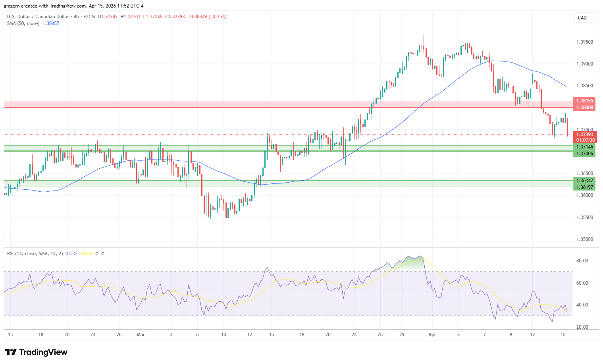Select the 1.37146 support price label

[x=585, y=147]
